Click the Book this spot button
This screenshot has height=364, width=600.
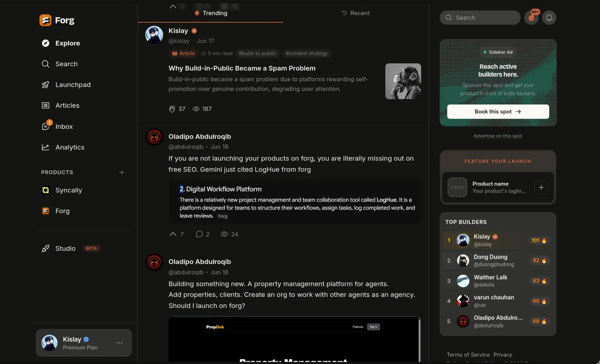(x=498, y=112)
